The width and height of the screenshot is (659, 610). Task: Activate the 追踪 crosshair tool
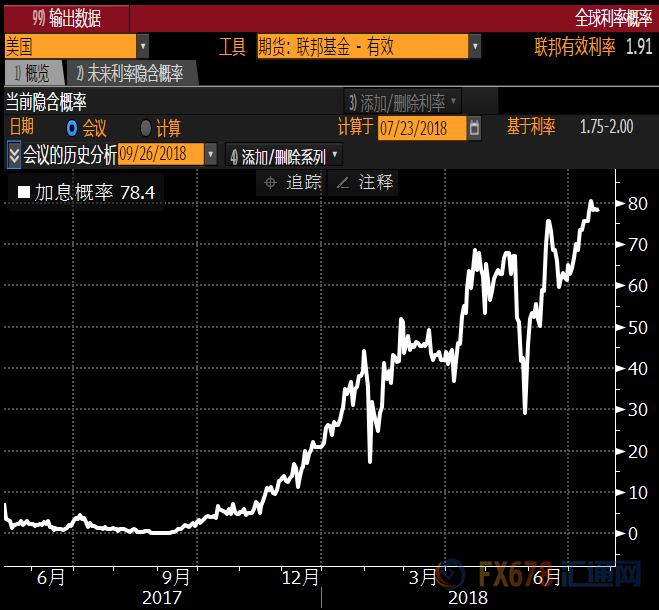click(x=291, y=183)
